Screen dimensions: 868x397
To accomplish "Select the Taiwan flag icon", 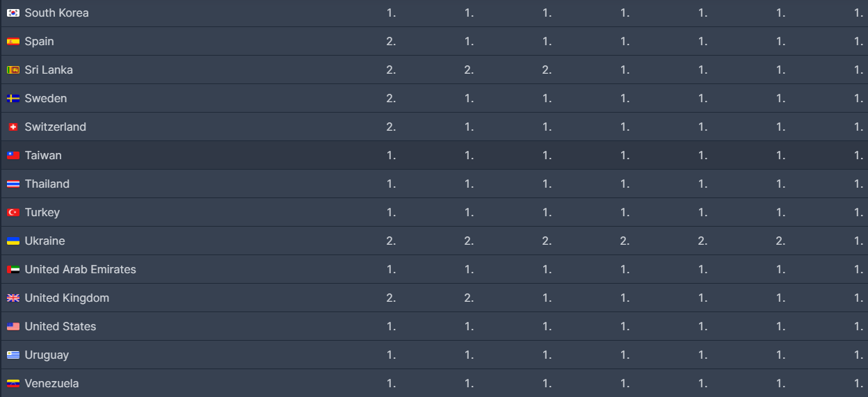I will (13, 156).
